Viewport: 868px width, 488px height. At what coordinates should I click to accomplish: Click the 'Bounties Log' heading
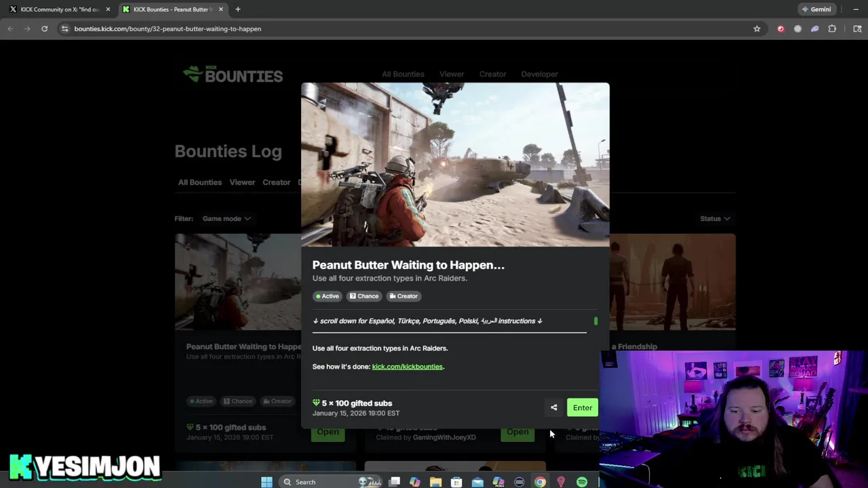(228, 151)
